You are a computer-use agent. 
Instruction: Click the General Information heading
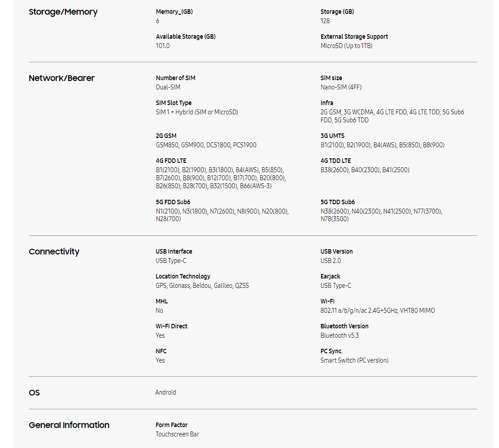pyautogui.click(x=69, y=425)
